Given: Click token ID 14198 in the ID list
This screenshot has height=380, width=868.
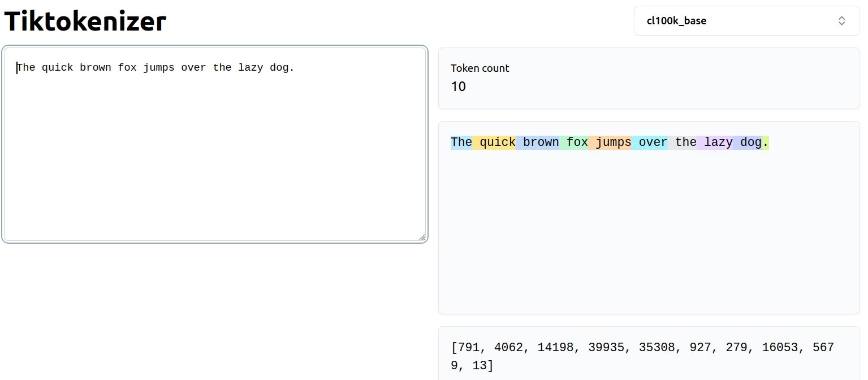Looking at the screenshot, I should pyautogui.click(x=549, y=347).
